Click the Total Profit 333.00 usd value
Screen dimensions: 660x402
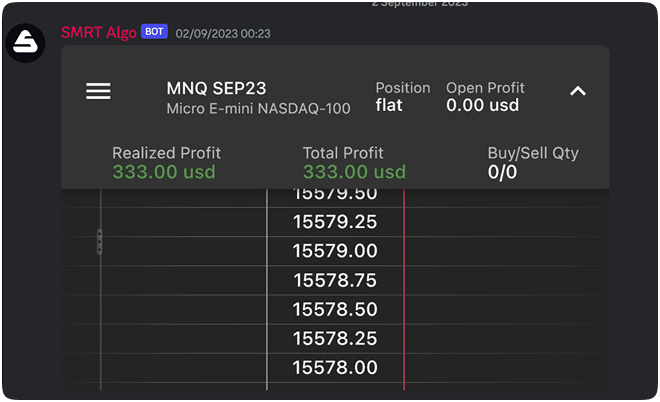[354, 172]
